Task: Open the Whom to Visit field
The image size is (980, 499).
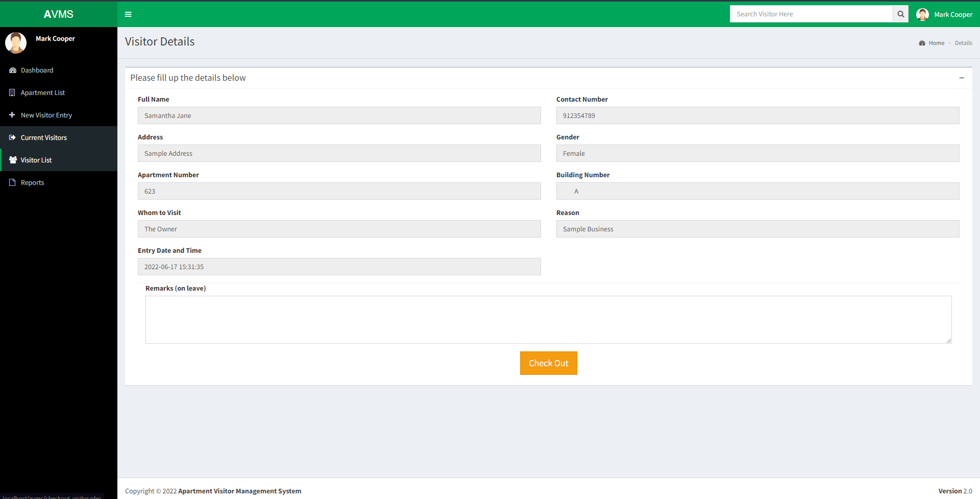Action: pos(339,229)
